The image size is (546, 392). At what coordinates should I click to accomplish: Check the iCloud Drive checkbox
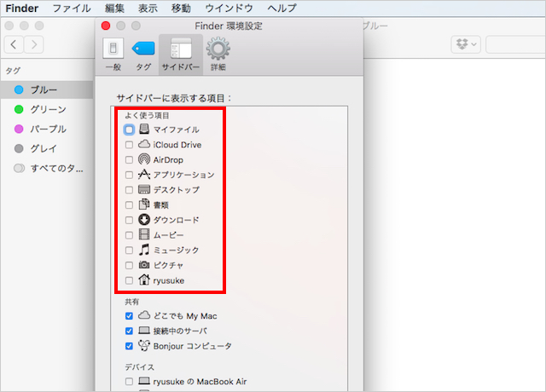129,145
